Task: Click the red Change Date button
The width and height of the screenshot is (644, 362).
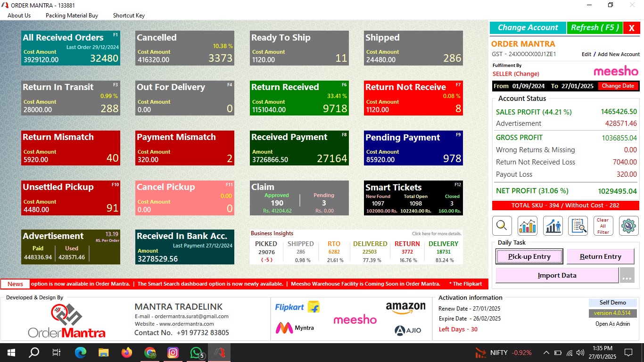Action: (x=618, y=86)
